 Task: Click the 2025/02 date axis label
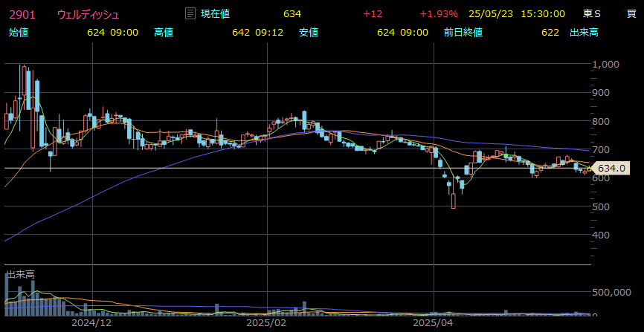(x=265, y=323)
